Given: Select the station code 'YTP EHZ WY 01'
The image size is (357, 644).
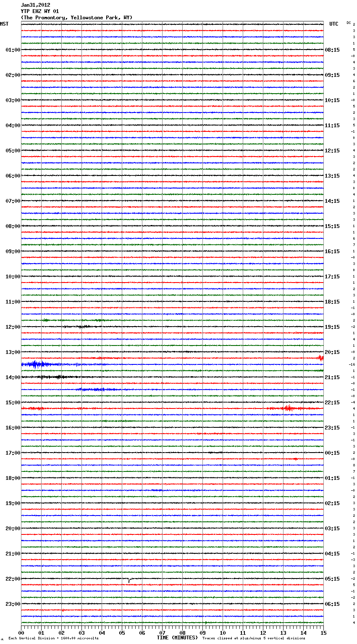Looking at the screenshot, I should [40, 11].
